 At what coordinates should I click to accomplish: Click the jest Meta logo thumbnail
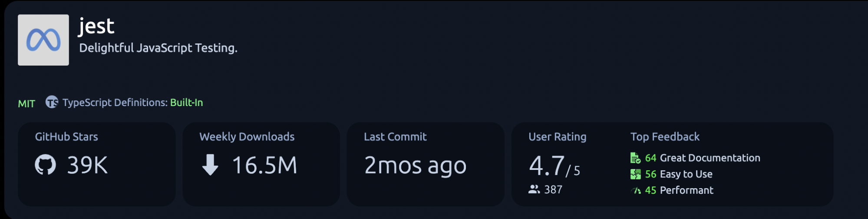43,40
